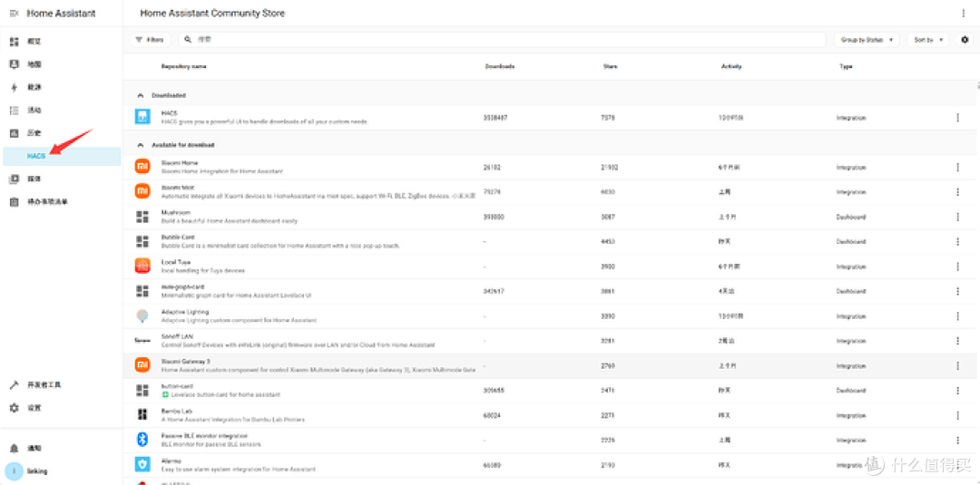Viewport: 980px width, 485px height.
Task: Select the button-card repository name
Action: coord(176,386)
